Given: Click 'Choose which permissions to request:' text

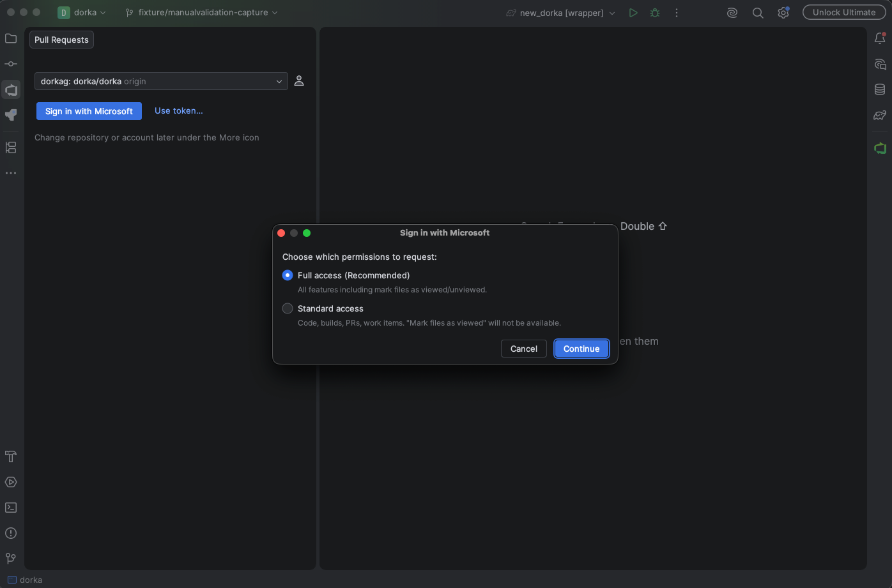Looking at the screenshot, I should coord(360,257).
